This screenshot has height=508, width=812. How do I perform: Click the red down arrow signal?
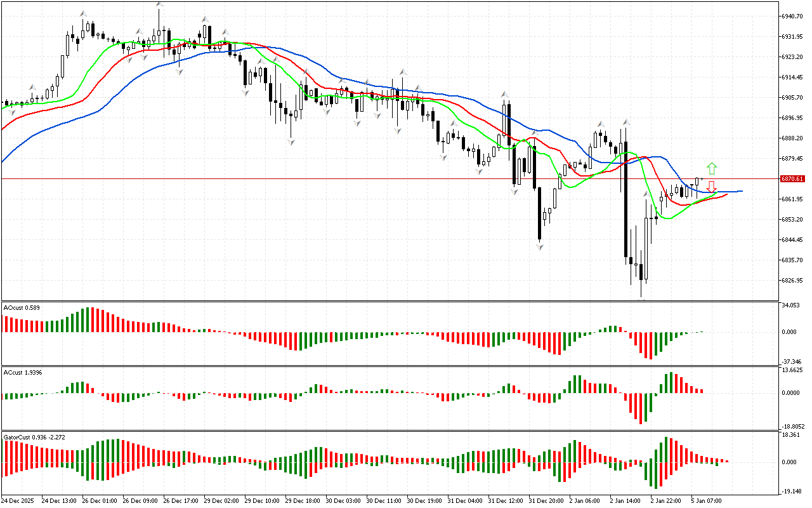coord(712,186)
